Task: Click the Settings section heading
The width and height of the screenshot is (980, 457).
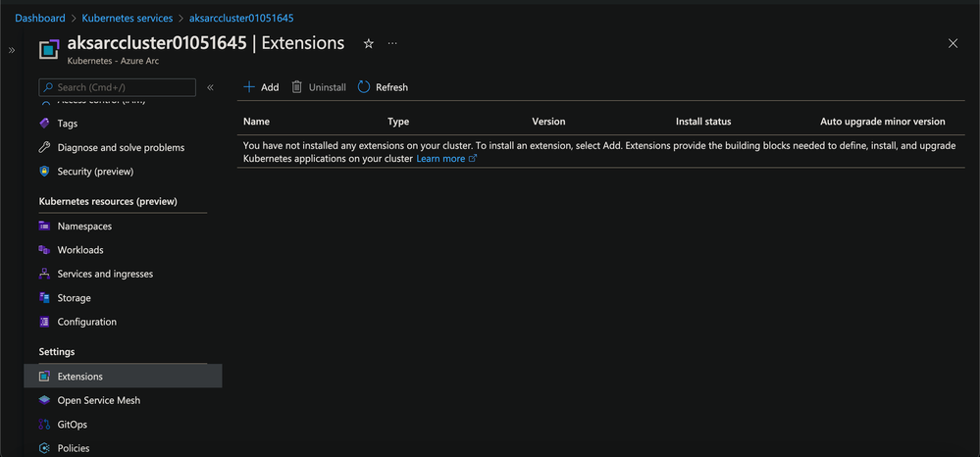Action: click(x=57, y=352)
